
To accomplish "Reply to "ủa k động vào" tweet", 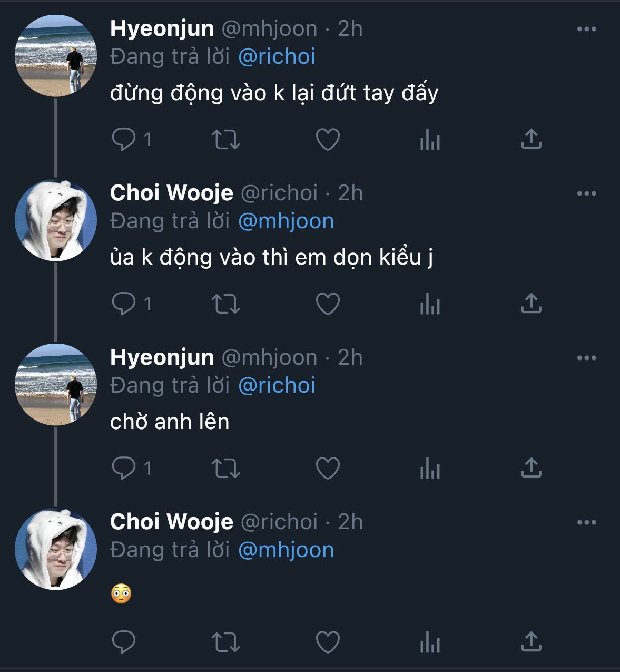I will tap(124, 304).
